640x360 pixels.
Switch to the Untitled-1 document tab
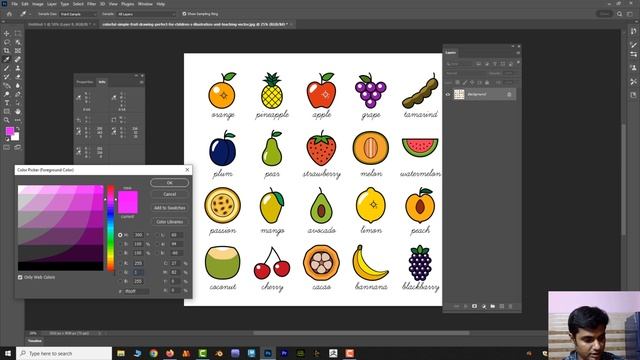point(59,24)
